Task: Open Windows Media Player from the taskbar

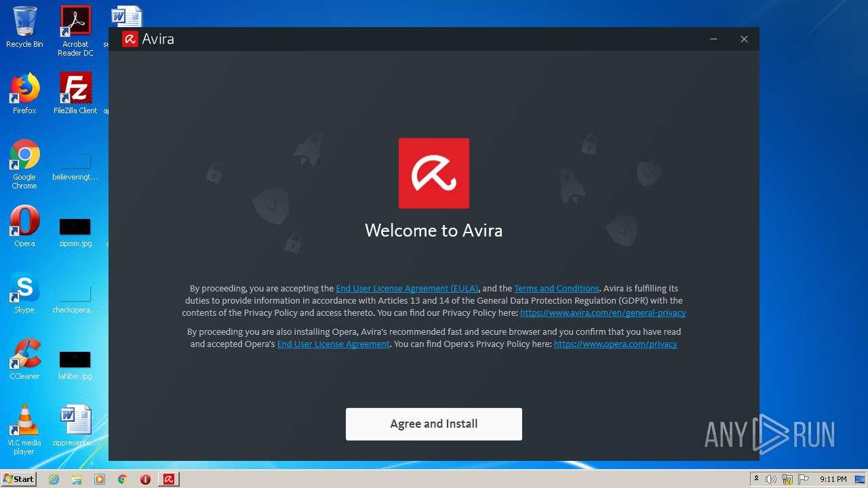Action: pos(100,479)
